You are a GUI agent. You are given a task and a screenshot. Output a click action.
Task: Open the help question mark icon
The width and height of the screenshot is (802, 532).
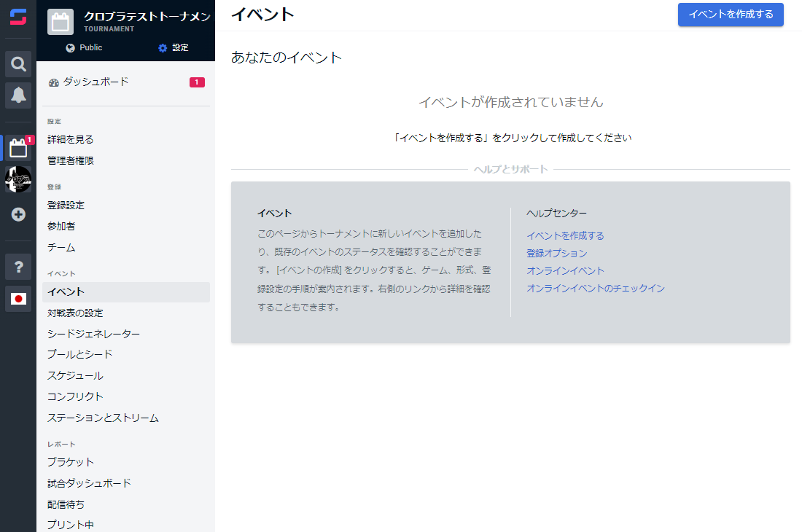click(18, 267)
